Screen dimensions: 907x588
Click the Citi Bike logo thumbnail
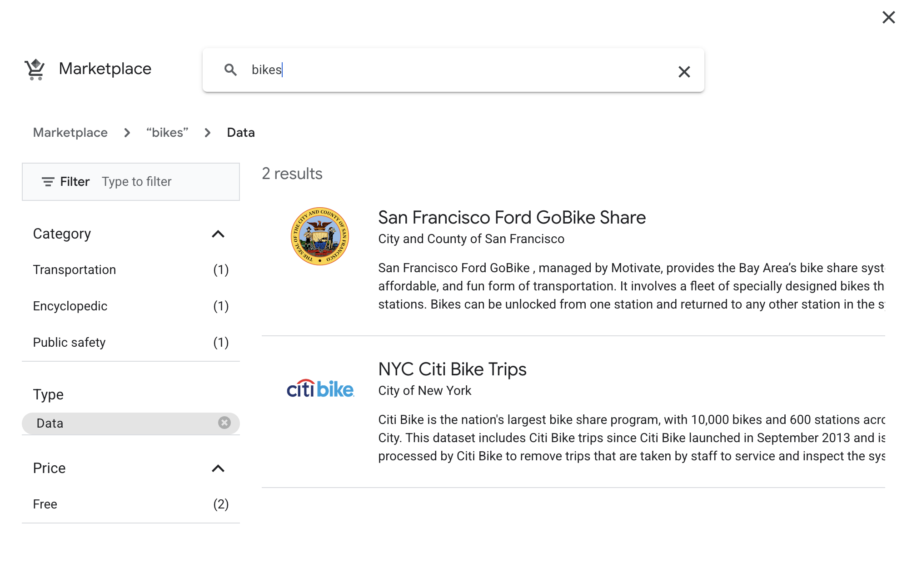click(320, 389)
